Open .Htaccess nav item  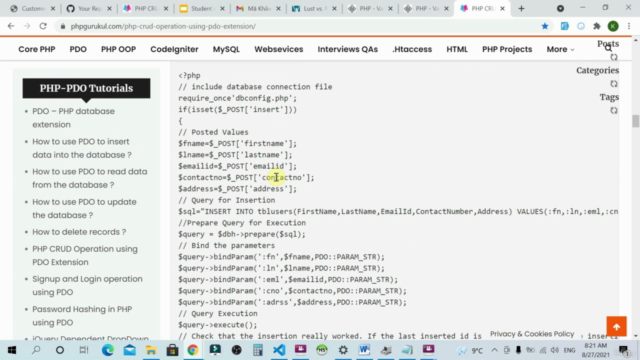click(412, 49)
